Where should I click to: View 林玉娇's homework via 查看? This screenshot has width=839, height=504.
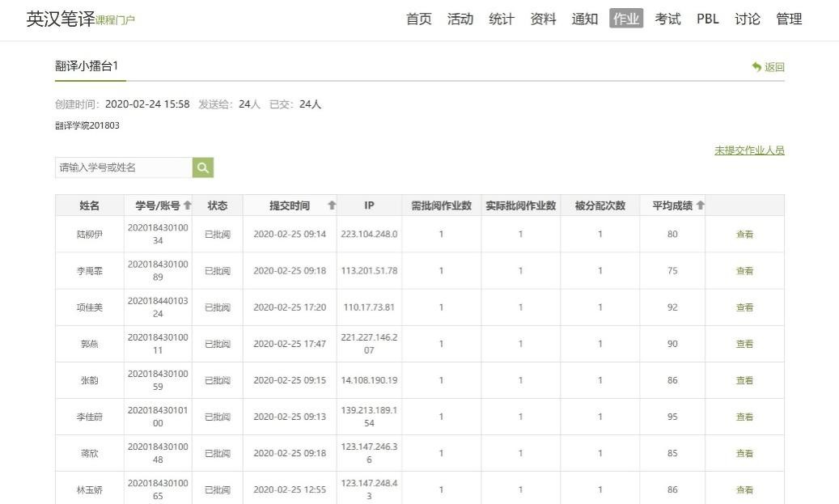744,489
